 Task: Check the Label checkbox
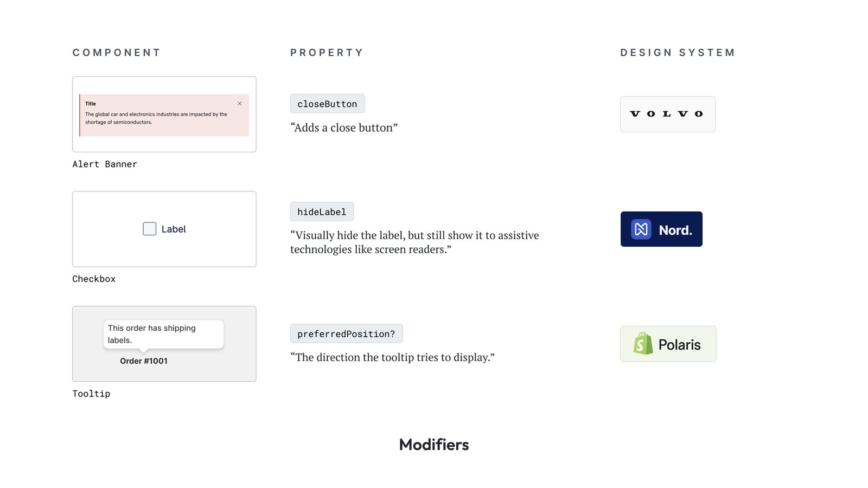pyautogui.click(x=150, y=229)
